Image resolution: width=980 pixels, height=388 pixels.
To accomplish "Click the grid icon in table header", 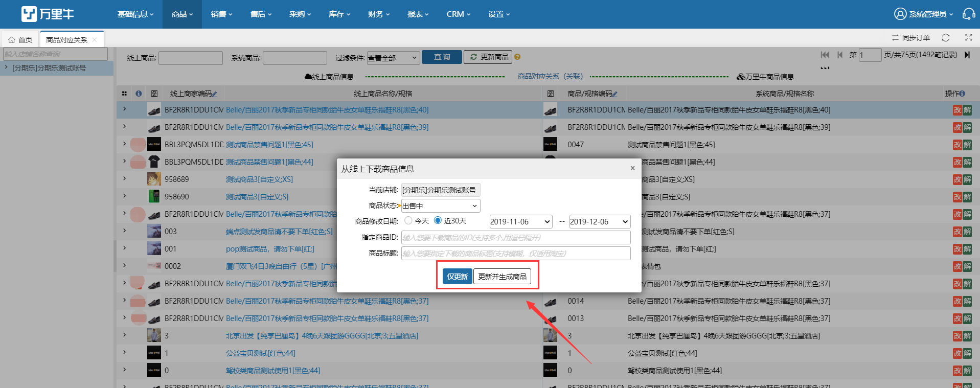I will pos(124,94).
